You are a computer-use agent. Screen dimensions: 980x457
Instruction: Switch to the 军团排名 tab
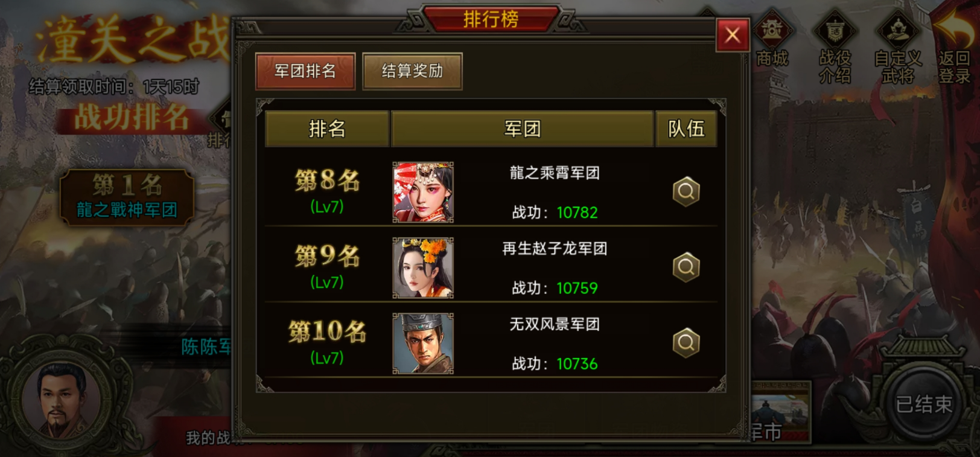coord(305,71)
